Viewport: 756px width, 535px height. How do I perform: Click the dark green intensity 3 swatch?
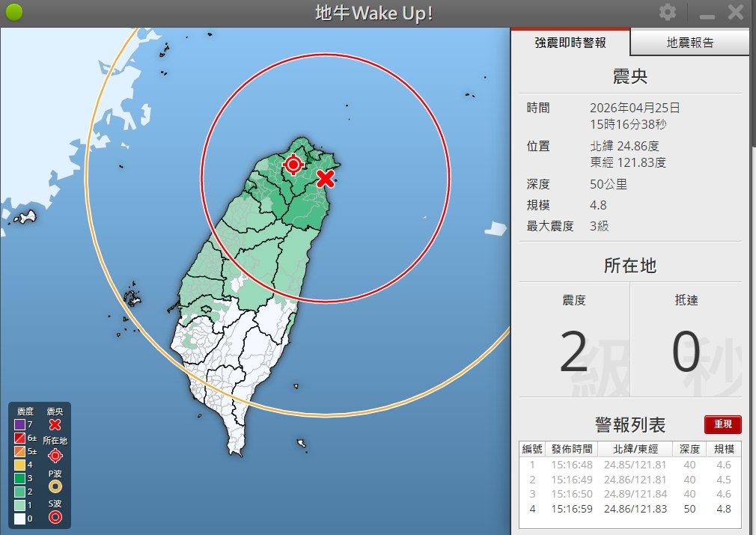19,479
